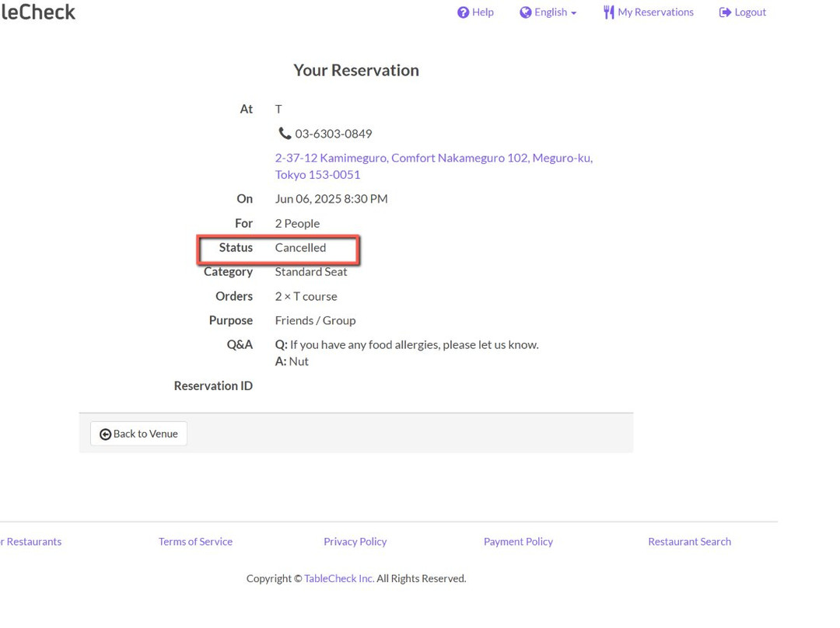Viewport: 840px width, 628px height.
Task: Open the English language dropdown
Action: 550,12
